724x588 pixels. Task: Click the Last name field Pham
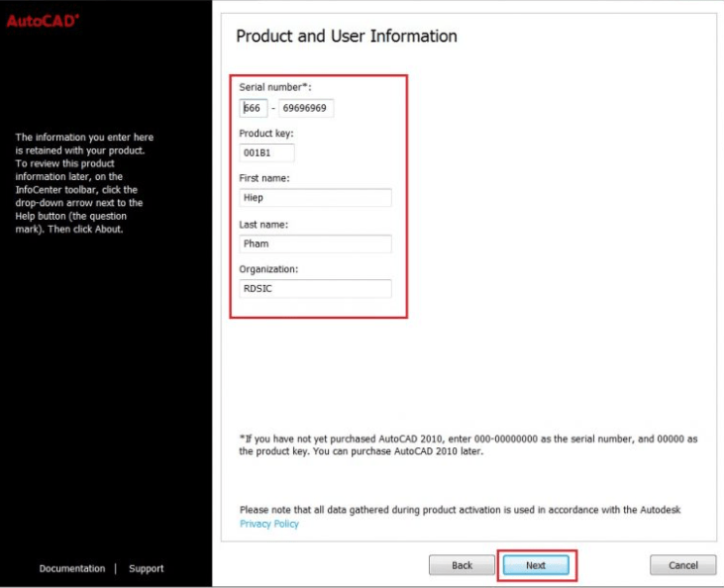click(315, 244)
